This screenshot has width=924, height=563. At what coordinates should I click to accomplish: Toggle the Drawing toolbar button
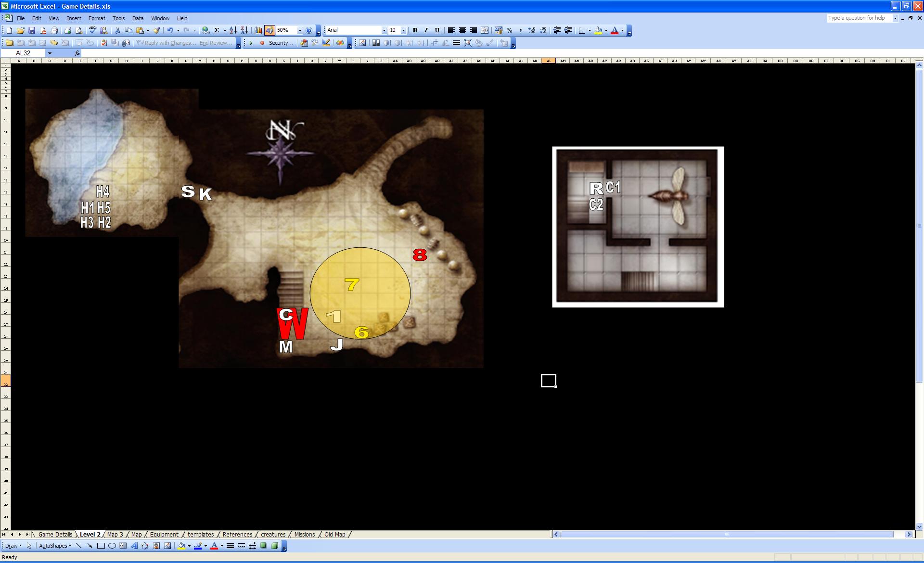click(269, 30)
